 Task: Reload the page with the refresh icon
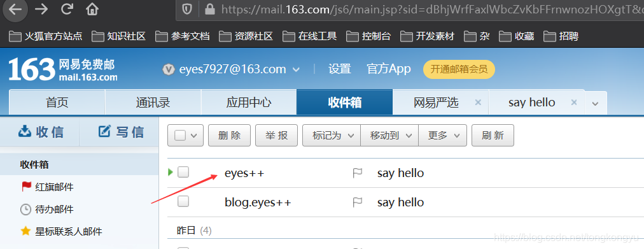click(67, 10)
